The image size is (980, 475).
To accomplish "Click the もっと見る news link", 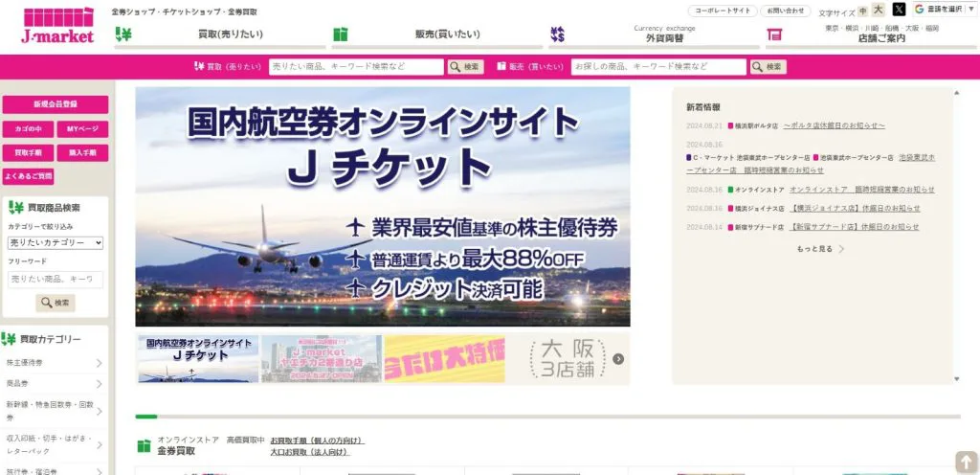I will tap(820, 249).
